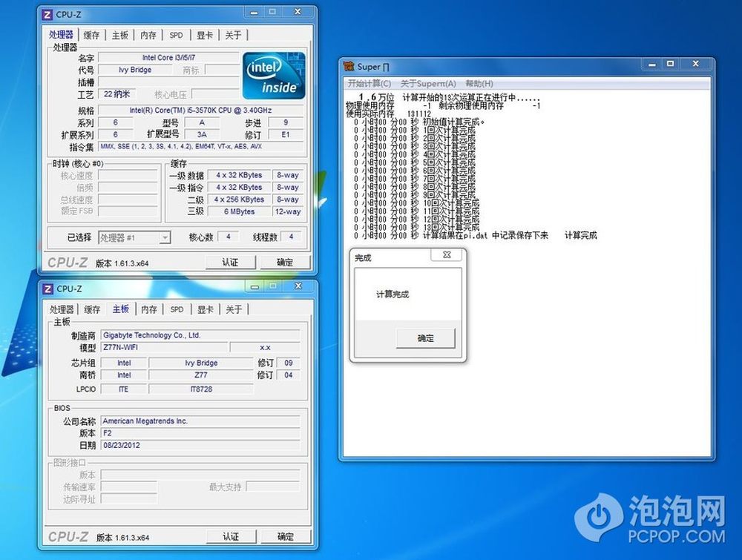
Task: Open the 内存 tab in the mainboard CPU-Z window
Action: point(148,309)
